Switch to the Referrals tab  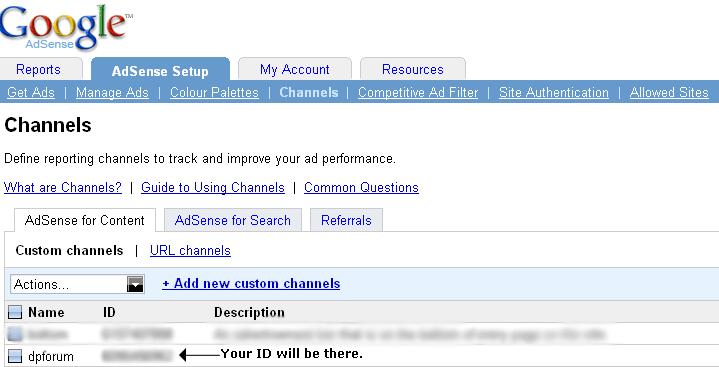click(346, 220)
